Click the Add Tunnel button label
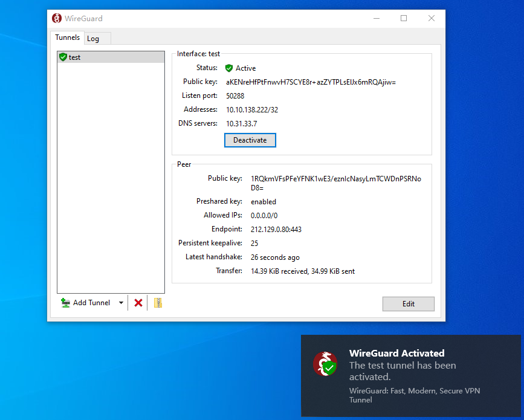Viewport: 524px width, 420px height. pyautogui.click(x=91, y=303)
